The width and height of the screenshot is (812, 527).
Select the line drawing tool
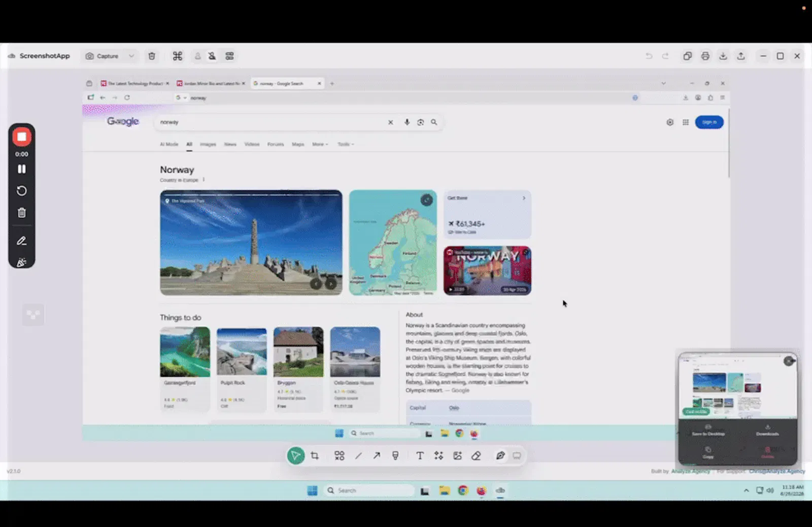[x=358, y=455]
